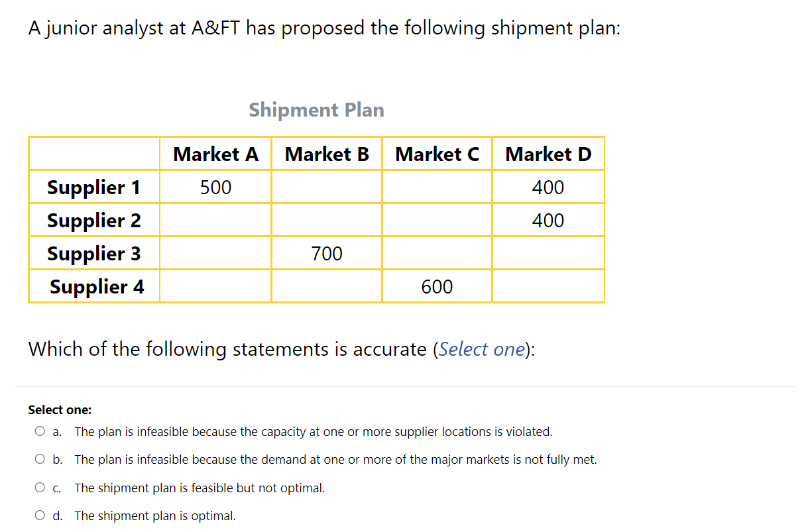
Task: Select radio option b about unmet market demand
Action: [40, 459]
